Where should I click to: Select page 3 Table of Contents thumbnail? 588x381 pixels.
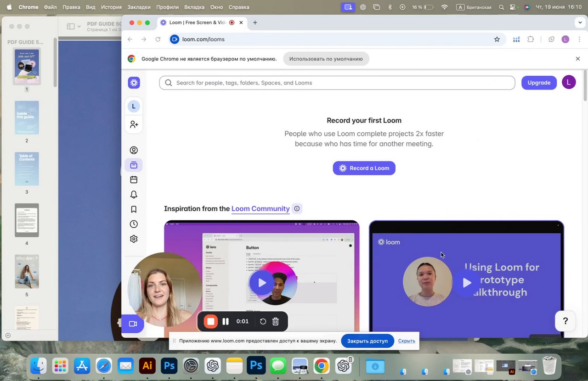pyautogui.click(x=27, y=169)
